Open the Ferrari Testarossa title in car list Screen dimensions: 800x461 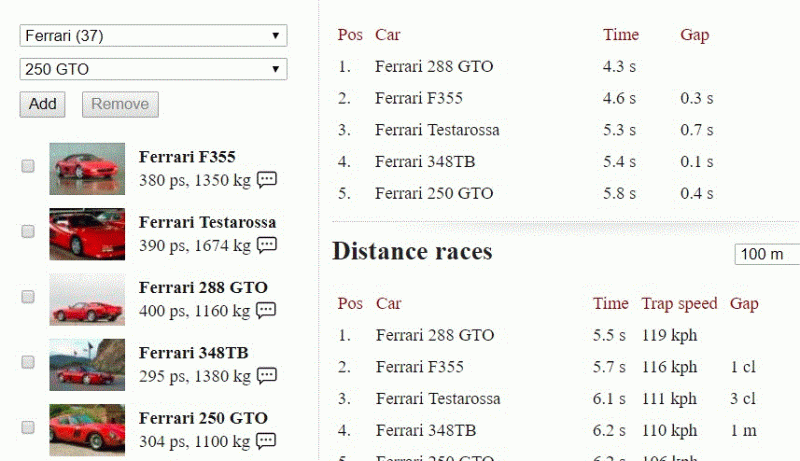point(207,222)
